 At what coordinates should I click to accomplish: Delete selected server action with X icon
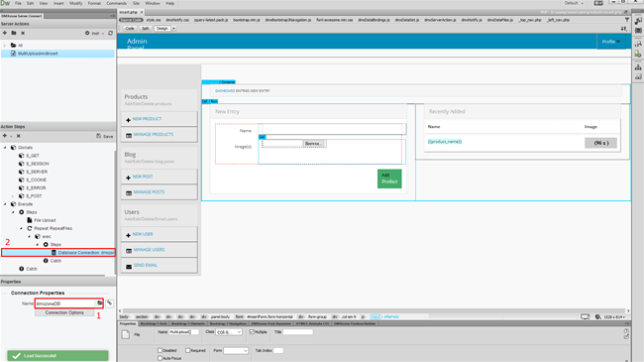(23, 33)
